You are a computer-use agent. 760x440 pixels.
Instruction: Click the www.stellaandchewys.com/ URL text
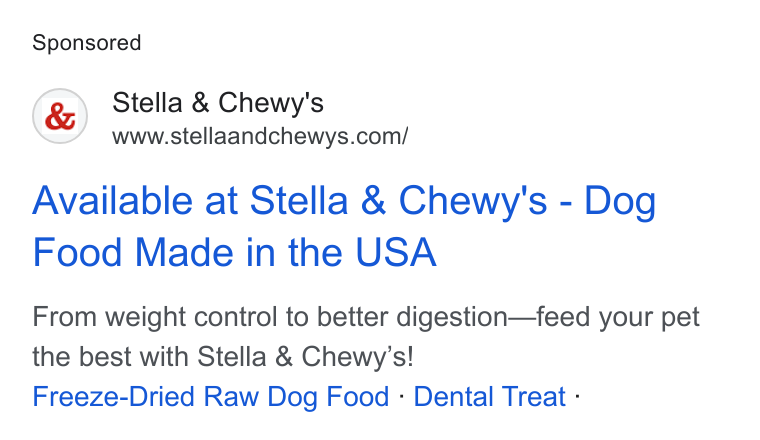260,137
